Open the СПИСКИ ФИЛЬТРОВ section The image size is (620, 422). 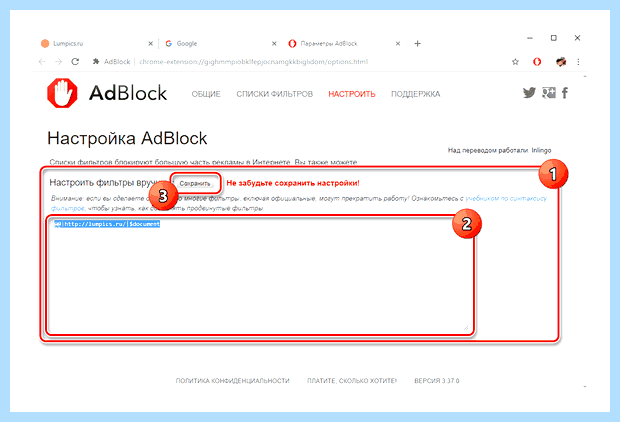[x=274, y=94]
